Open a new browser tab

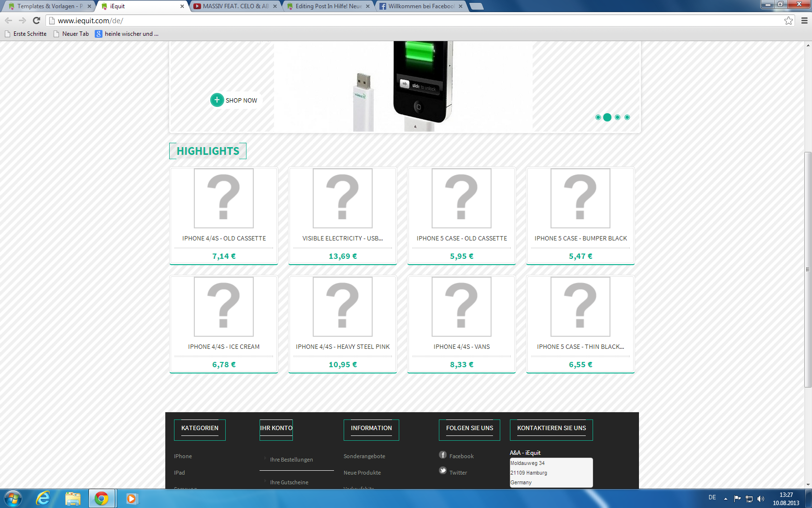click(x=477, y=6)
